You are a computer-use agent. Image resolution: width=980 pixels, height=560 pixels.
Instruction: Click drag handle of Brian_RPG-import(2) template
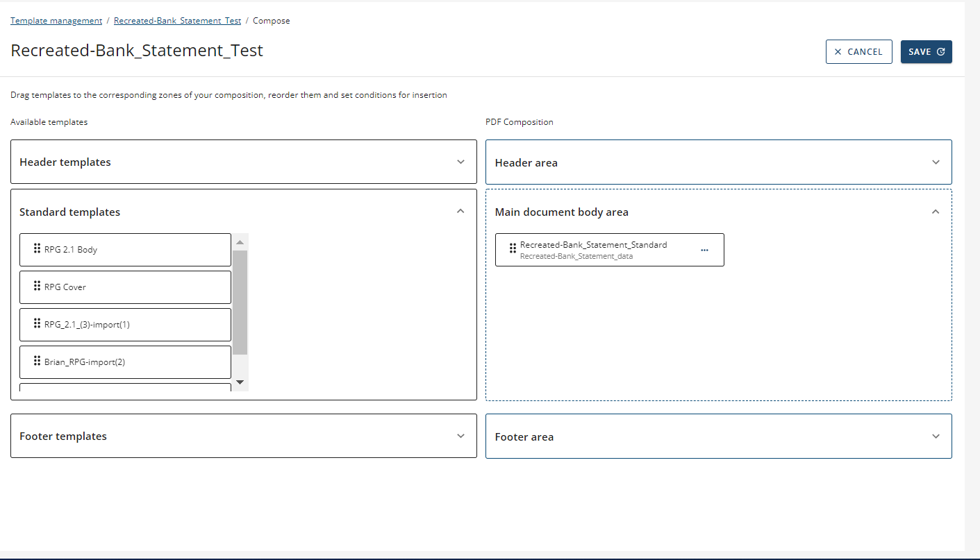[x=37, y=361]
